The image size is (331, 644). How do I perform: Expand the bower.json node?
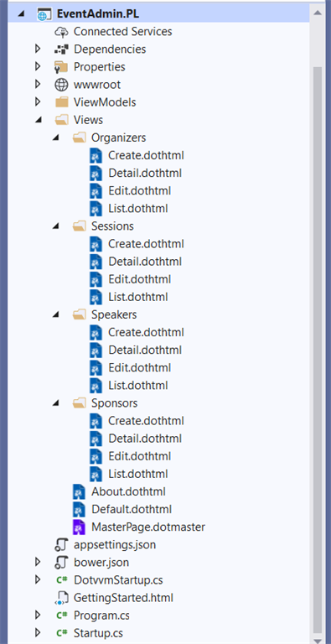click(39, 563)
